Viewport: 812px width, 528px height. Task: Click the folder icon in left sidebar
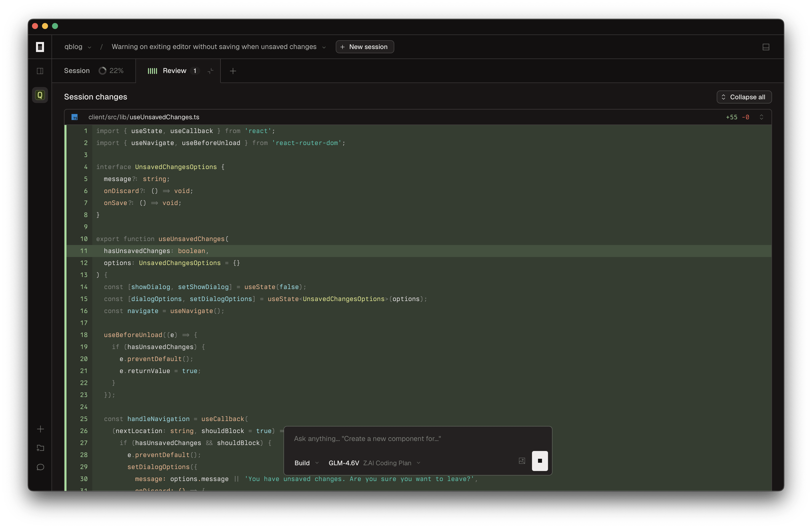pos(40,448)
